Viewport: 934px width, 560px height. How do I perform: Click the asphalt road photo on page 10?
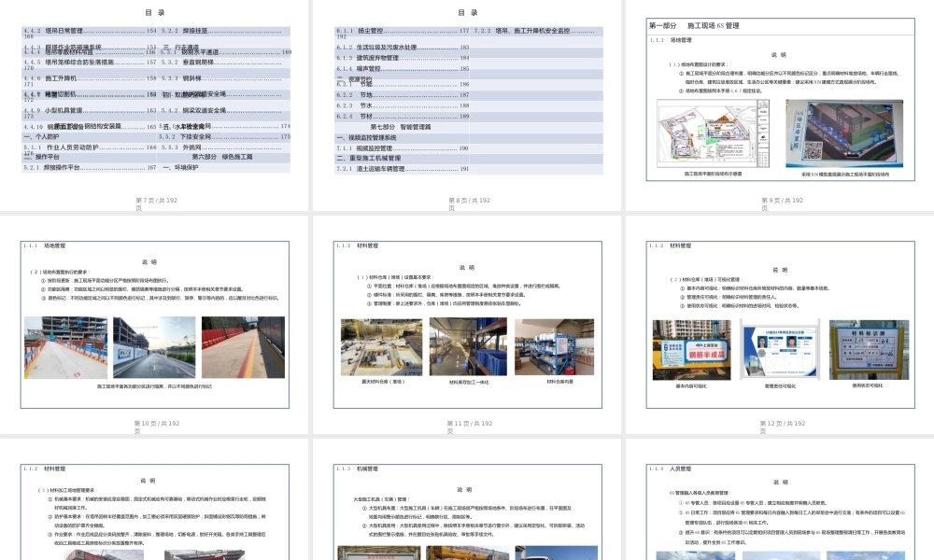pyautogui.click(x=154, y=347)
